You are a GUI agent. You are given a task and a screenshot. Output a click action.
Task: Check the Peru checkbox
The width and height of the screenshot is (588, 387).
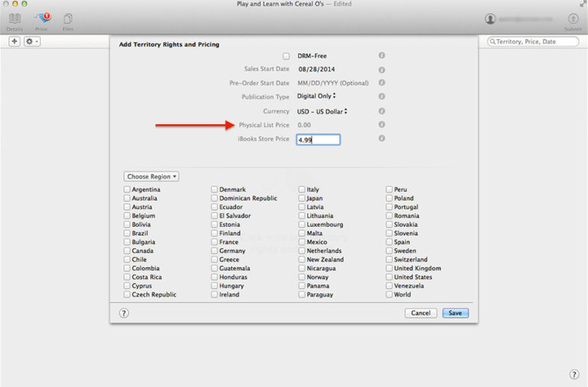click(389, 189)
